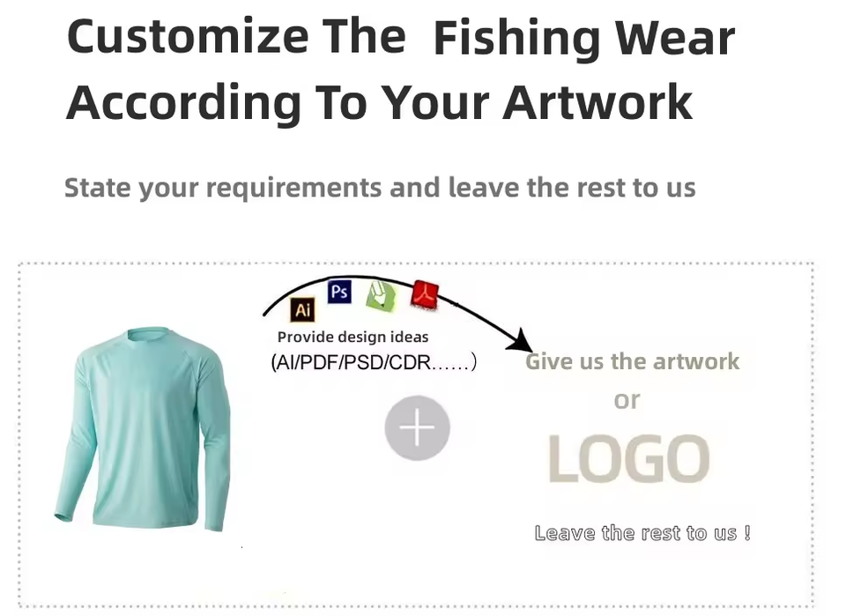Click the gray circular plus icon
This screenshot has width=846, height=616.
tap(417, 427)
